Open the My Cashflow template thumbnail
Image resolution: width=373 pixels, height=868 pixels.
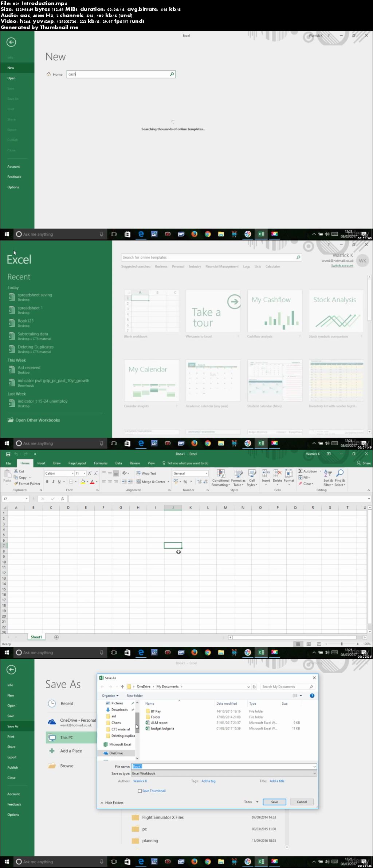pyautogui.click(x=275, y=311)
